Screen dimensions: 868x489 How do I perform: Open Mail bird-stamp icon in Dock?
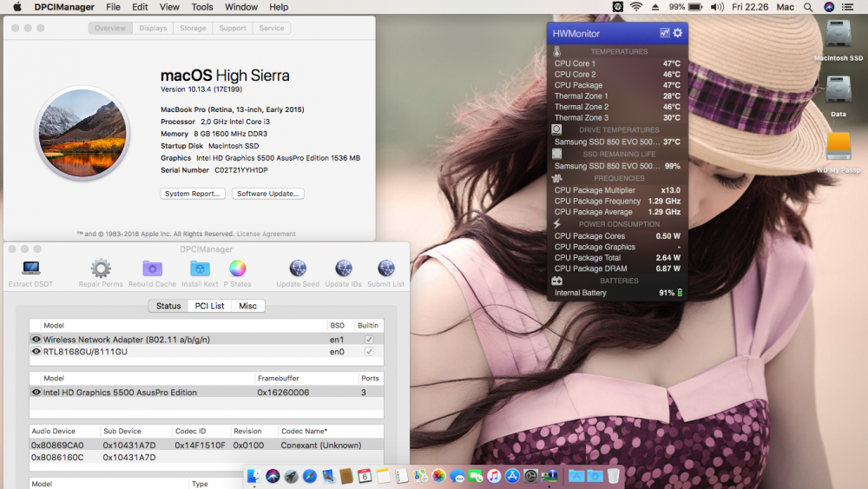tap(328, 476)
